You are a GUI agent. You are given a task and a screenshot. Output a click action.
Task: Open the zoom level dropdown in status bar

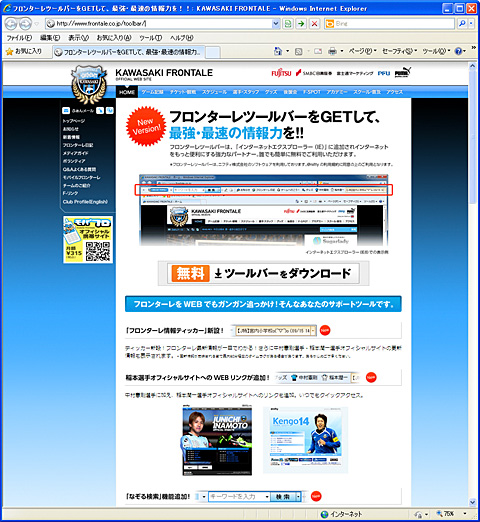[x=465, y=514]
